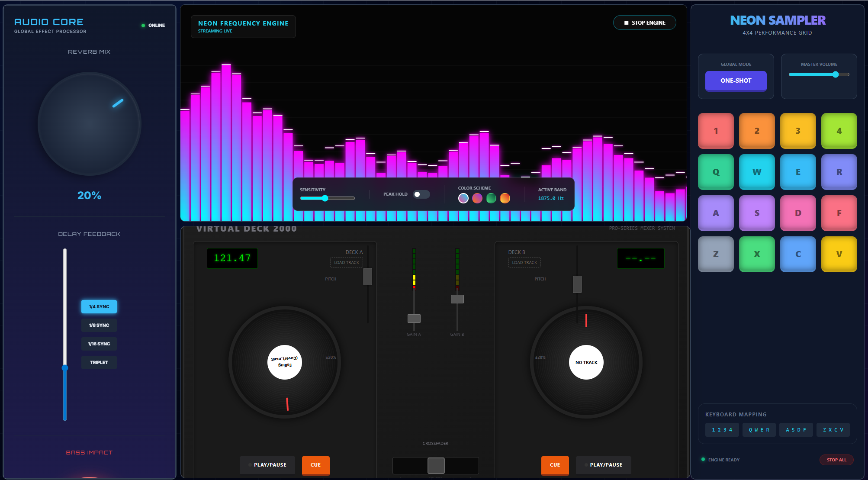
Task: Trigger sampler pad 1
Action: click(x=716, y=131)
